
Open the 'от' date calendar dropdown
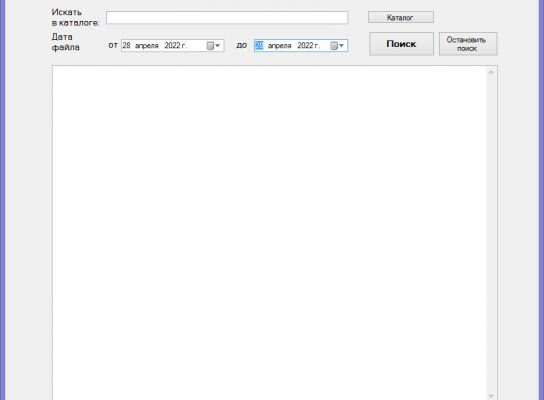(213, 46)
